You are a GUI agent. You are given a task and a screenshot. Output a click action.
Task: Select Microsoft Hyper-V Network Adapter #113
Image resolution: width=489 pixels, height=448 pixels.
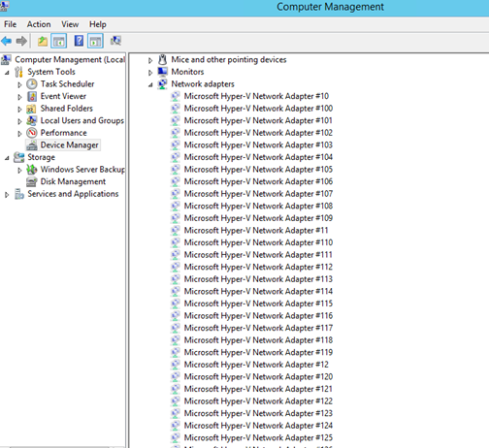click(258, 279)
